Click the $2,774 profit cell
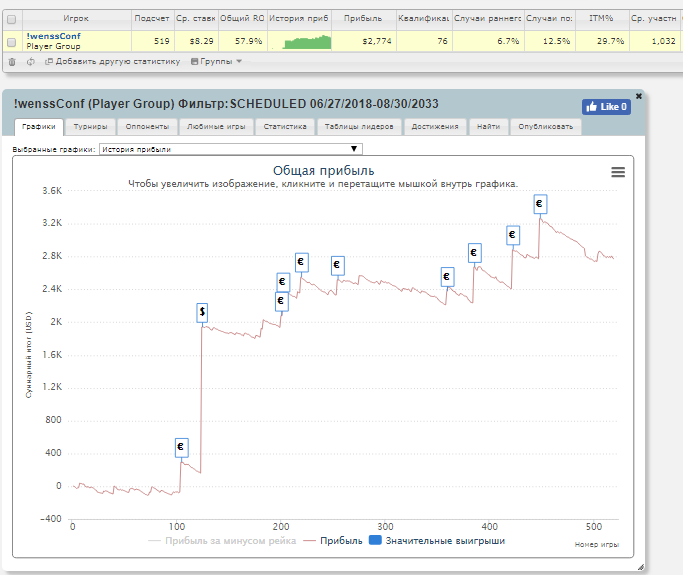 tap(364, 41)
